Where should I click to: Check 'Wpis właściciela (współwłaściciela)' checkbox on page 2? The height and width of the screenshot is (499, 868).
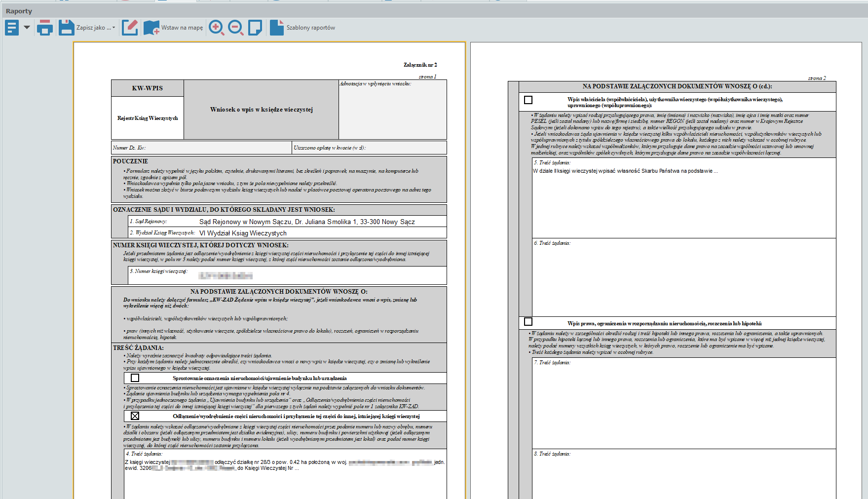[528, 100]
